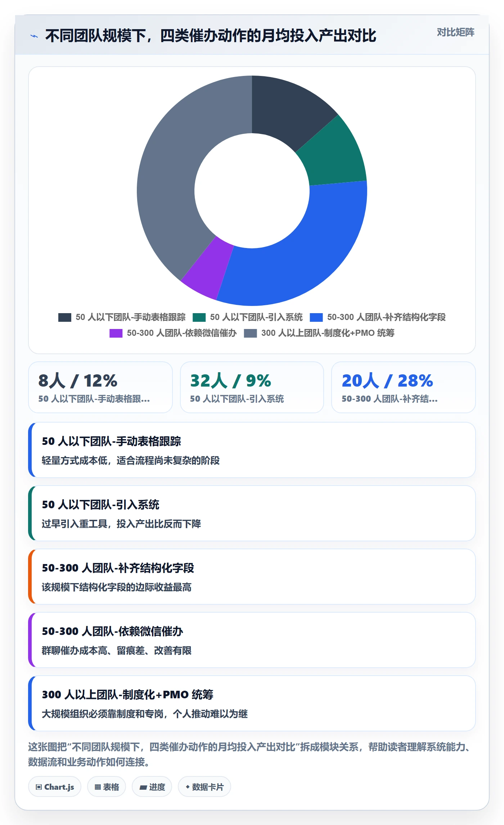Screen dimensions: 504x825
Task: Select the 50 人以下团队-引入系统 list card
Action: click(252, 513)
